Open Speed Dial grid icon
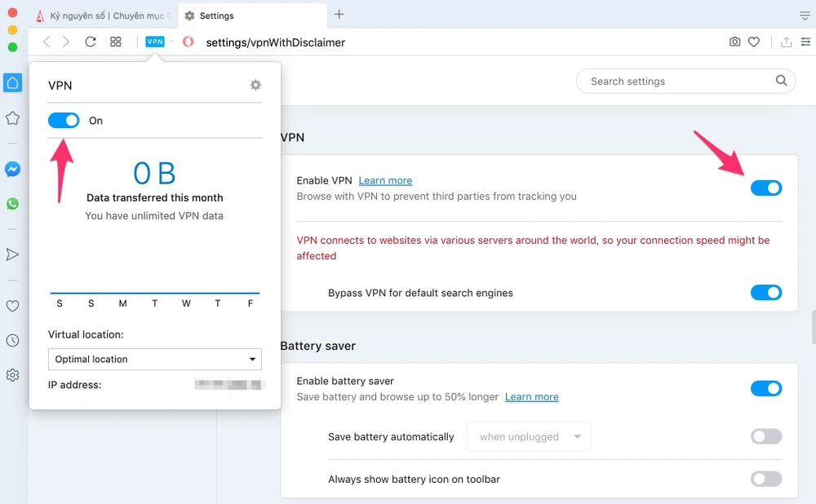The width and height of the screenshot is (816, 504). click(x=116, y=42)
